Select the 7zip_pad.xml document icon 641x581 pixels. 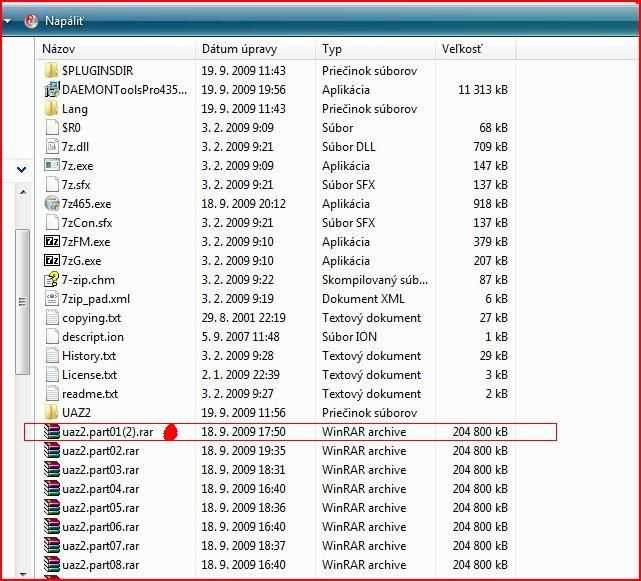point(52,299)
